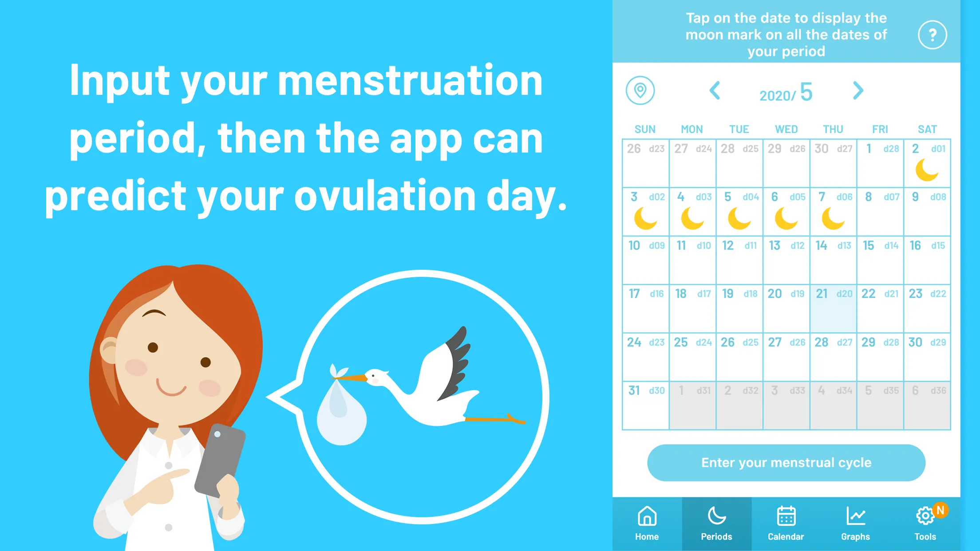980x551 pixels.
Task: Click Enter your menstrual cycle button
Action: pos(786,462)
